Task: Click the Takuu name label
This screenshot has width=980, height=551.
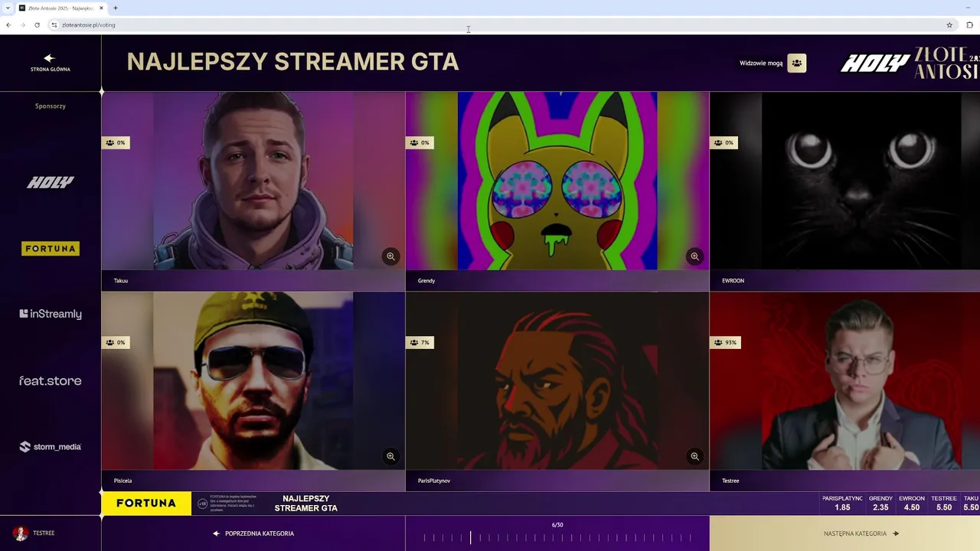Action: (121, 281)
